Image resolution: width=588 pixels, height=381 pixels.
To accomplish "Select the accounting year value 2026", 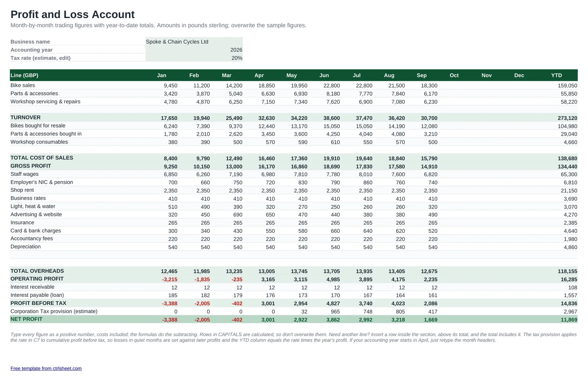I will [194, 50].
